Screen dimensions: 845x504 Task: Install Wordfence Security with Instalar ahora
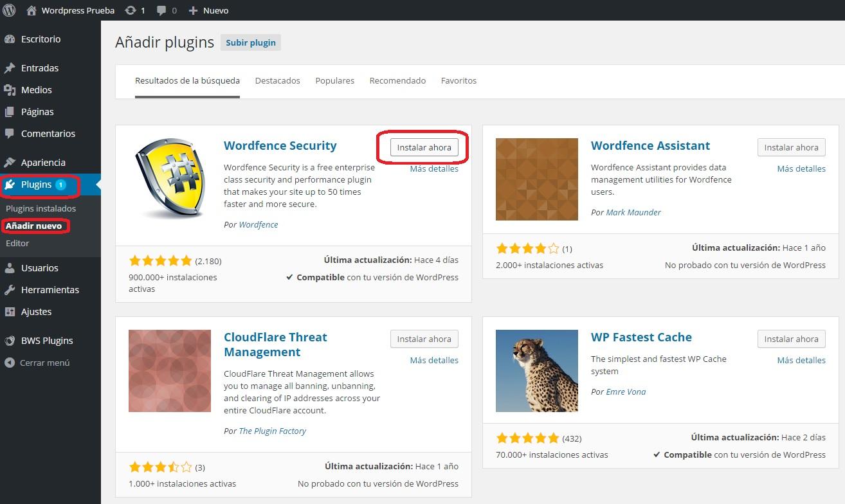(x=424, y=147)
